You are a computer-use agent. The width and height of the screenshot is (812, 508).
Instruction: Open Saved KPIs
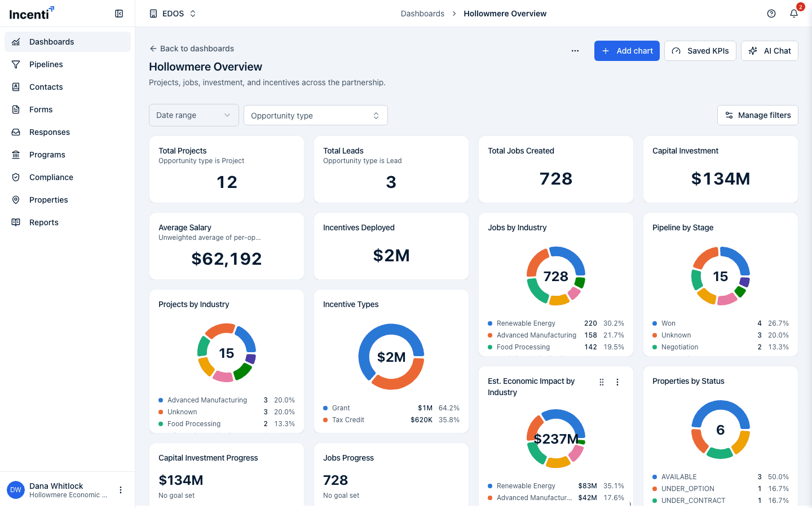click(x=700, y=51)
